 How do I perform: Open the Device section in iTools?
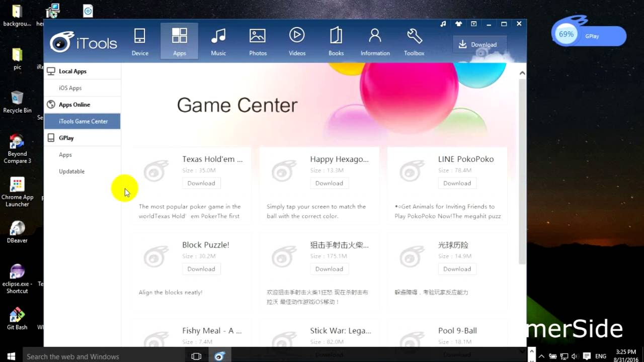[x=140, y=42]
